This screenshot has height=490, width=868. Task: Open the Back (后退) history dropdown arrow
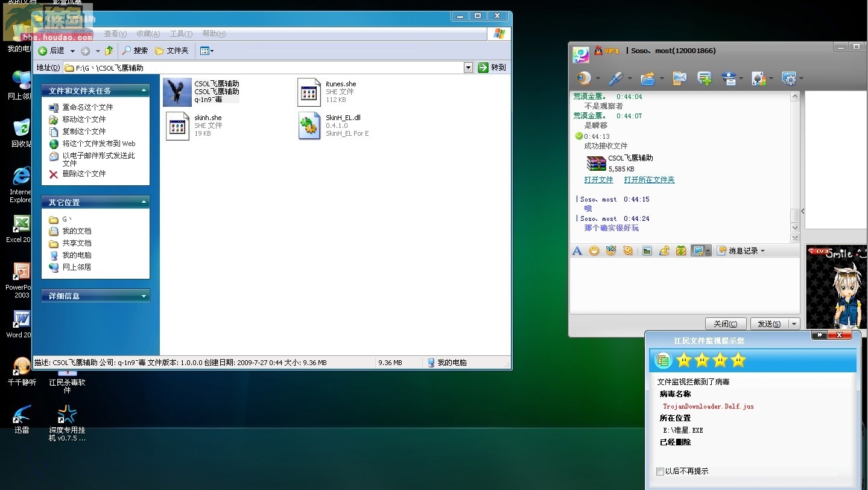point(72,51)
